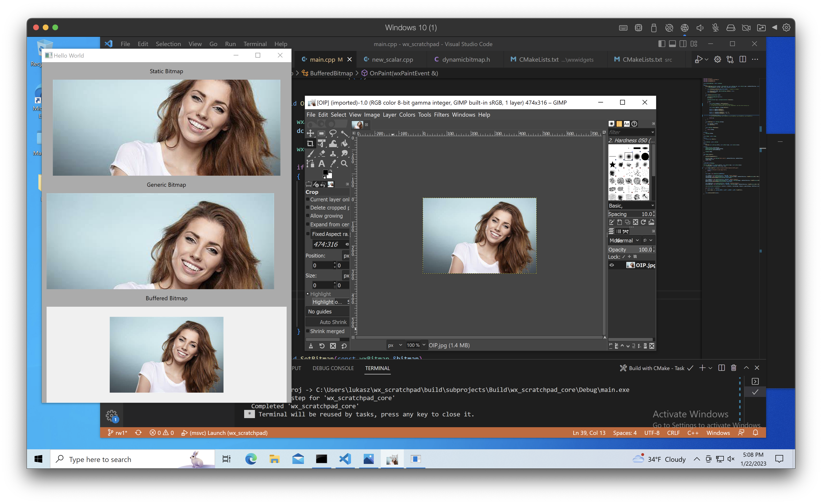Enable Delete cropped pixels checkbox
This screenshot has width=822, height=504.
[308, 207]
